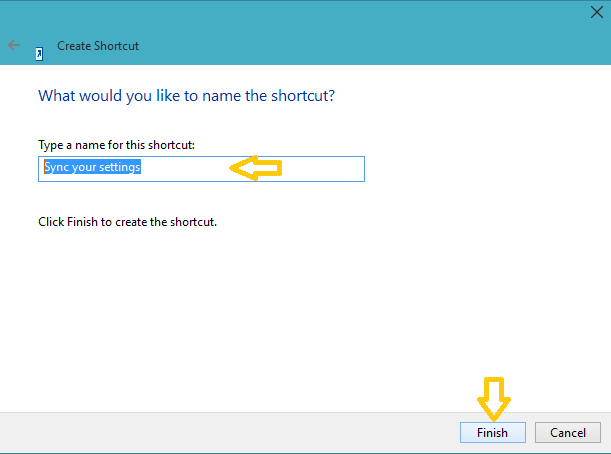Close the Create Shortcut dialog
This screenshot has height=454, width=611.
pos(597,12)
